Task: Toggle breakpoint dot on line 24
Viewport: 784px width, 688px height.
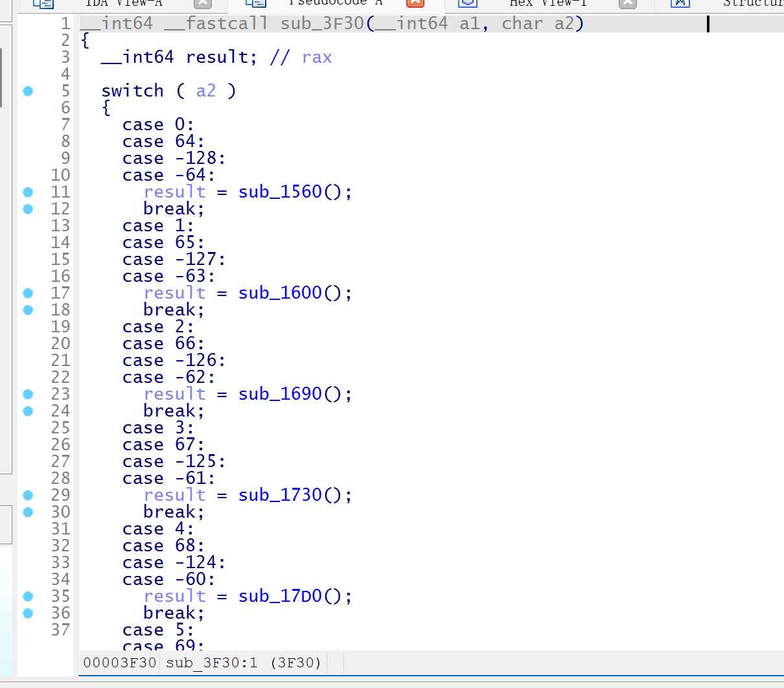Action: 28,411
